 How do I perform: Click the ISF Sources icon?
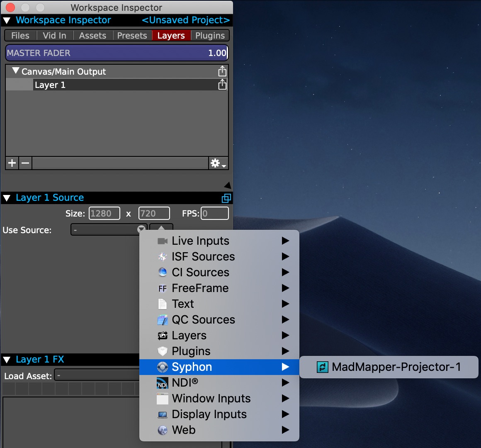click(x=162, y=256)
